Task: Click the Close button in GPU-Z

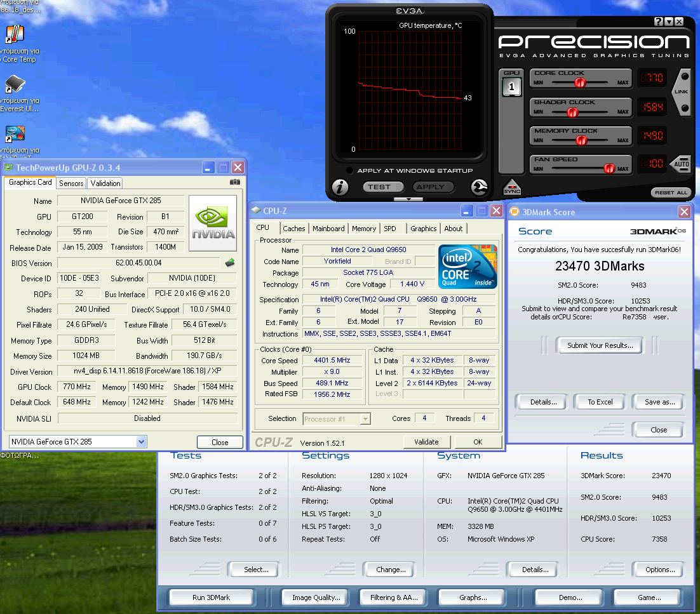Action: tap(220, 442)
